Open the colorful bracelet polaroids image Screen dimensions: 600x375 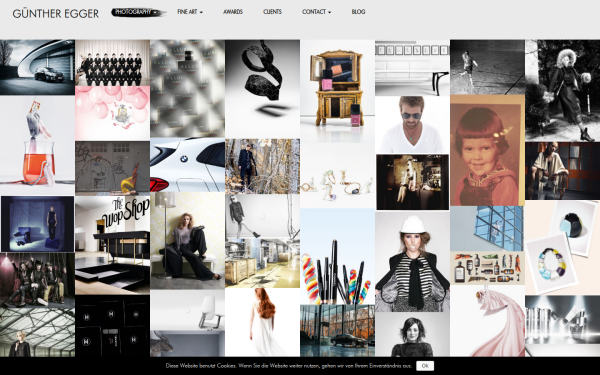click(562, 247)
